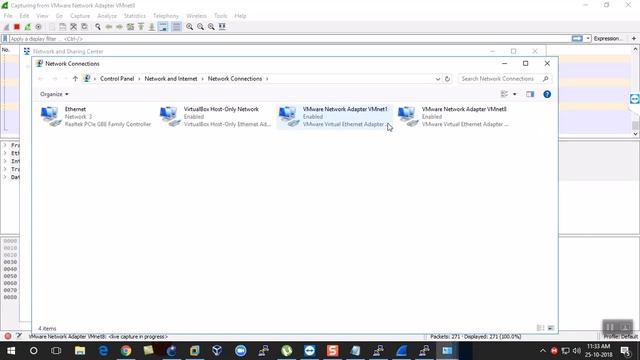Toggle the preview pane
This screenshot has width=640, height=360.
click(530, 94)
